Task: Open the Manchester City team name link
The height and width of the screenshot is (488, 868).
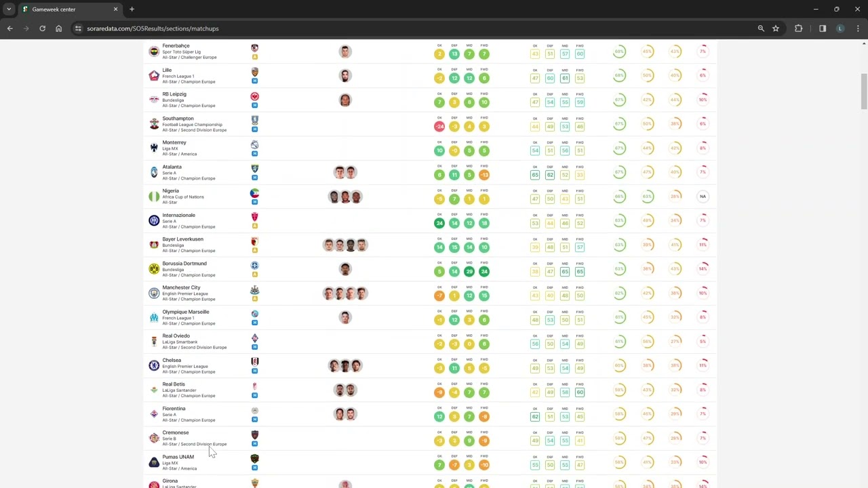Action: click(x=181, y=287)
